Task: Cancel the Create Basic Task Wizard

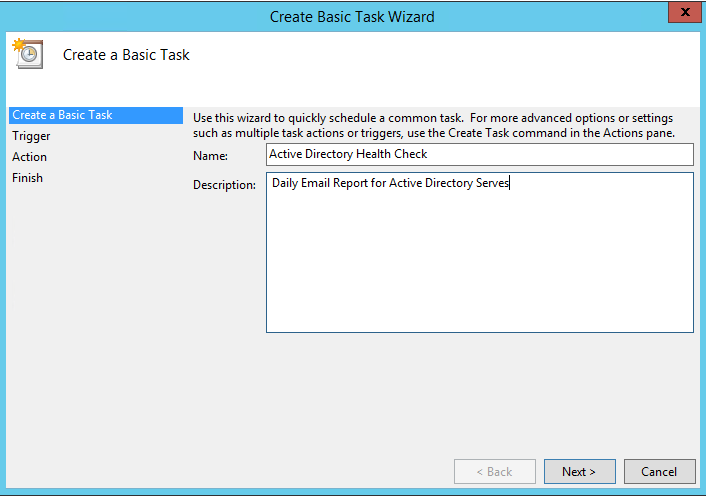Action: (659, 471)
